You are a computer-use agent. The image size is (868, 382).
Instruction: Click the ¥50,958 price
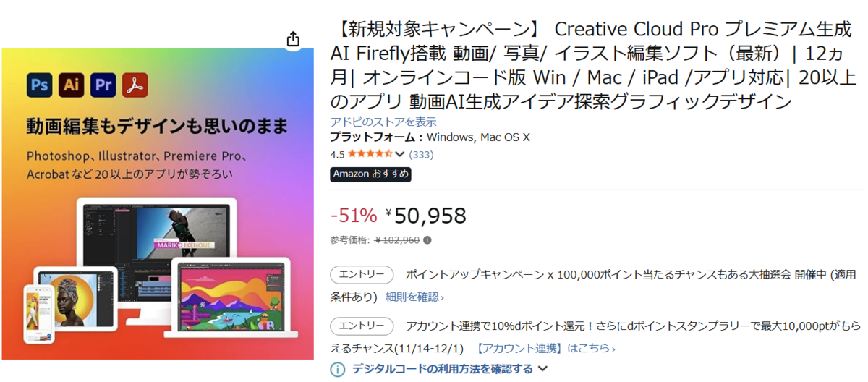(x=426, y=216)
